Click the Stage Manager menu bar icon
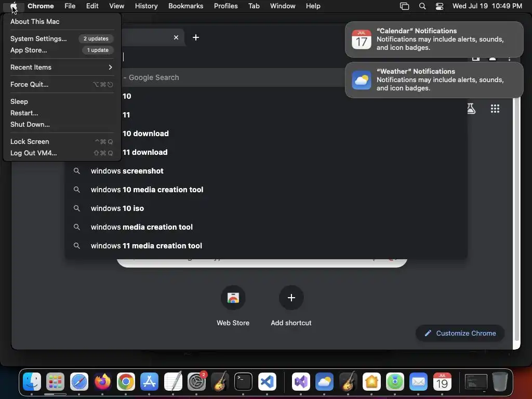Image resolution: width=532 pixels, height=399 pixels. [x=404, y=6]
